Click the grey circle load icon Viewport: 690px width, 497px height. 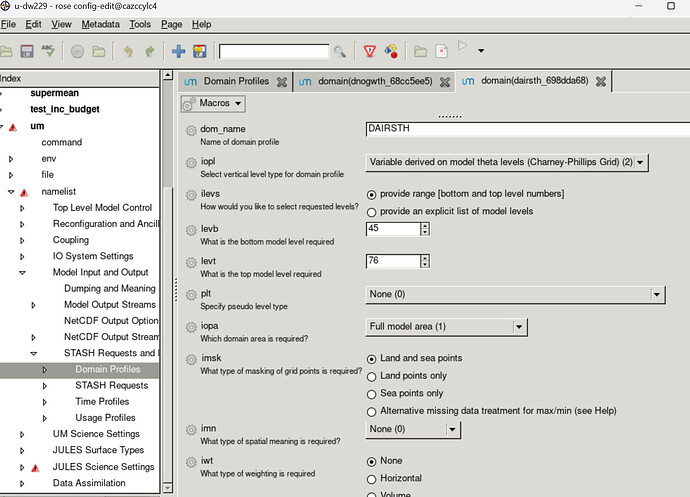click(77, 52)
